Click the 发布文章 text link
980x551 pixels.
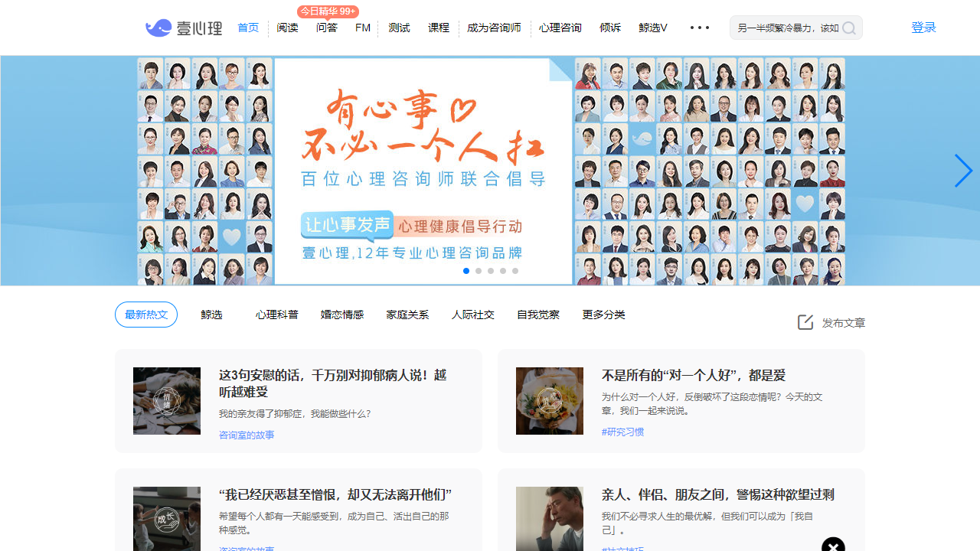point(844,323)
